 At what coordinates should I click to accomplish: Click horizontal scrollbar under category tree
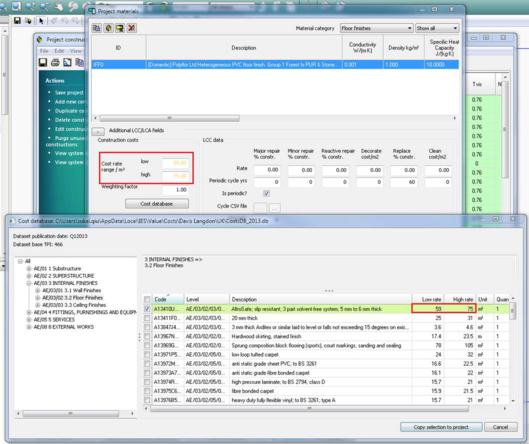click(x=71, y=413)
